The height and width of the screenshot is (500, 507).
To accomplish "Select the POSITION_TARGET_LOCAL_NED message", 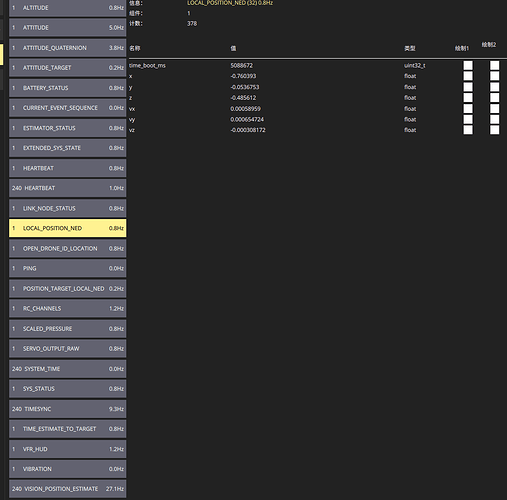I will pyautogui.click(x=67, y=288).
